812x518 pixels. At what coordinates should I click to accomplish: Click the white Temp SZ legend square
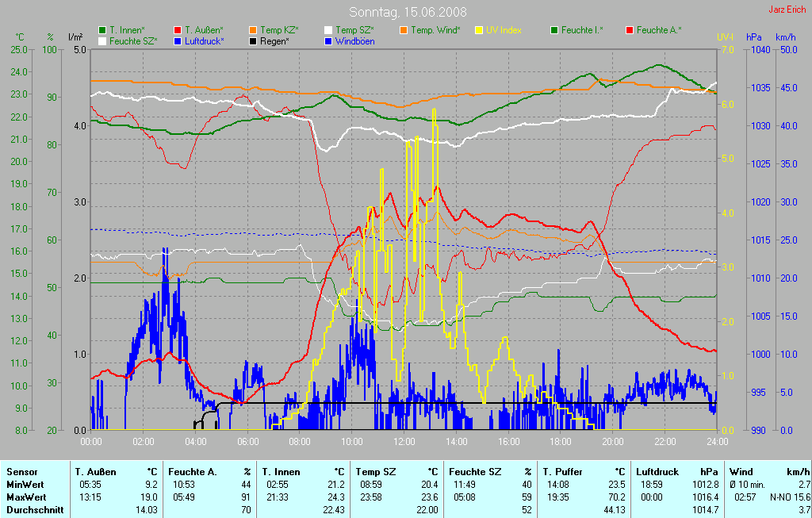click(x=328, y=30)
